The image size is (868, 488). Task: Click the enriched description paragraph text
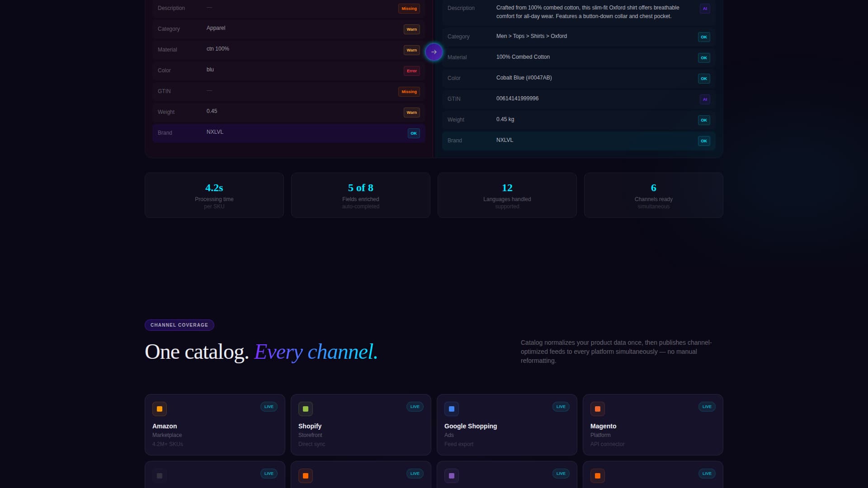click(x=588, y=12)
